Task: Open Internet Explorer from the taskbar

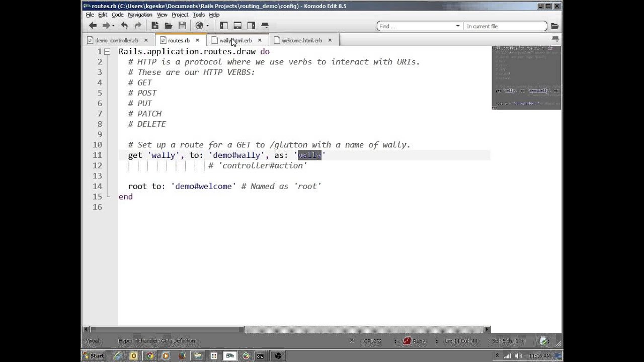Action: tap(117, 356)
